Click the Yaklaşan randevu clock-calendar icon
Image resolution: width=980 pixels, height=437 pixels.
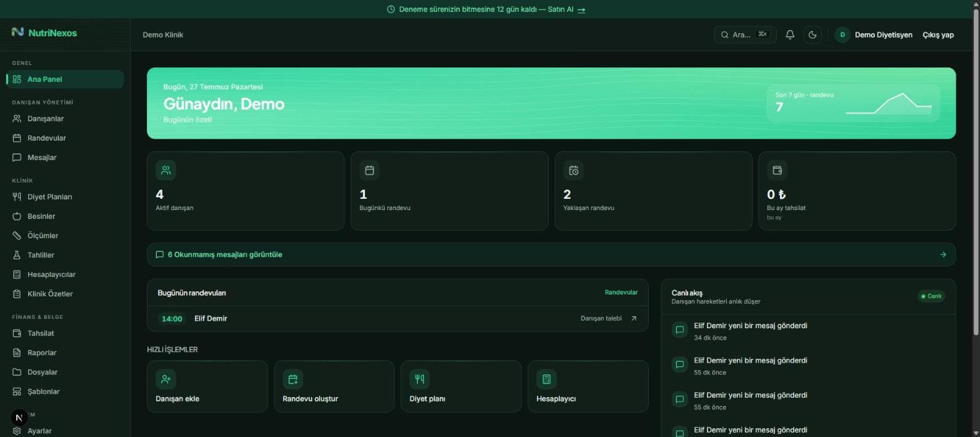pos(574,170)
